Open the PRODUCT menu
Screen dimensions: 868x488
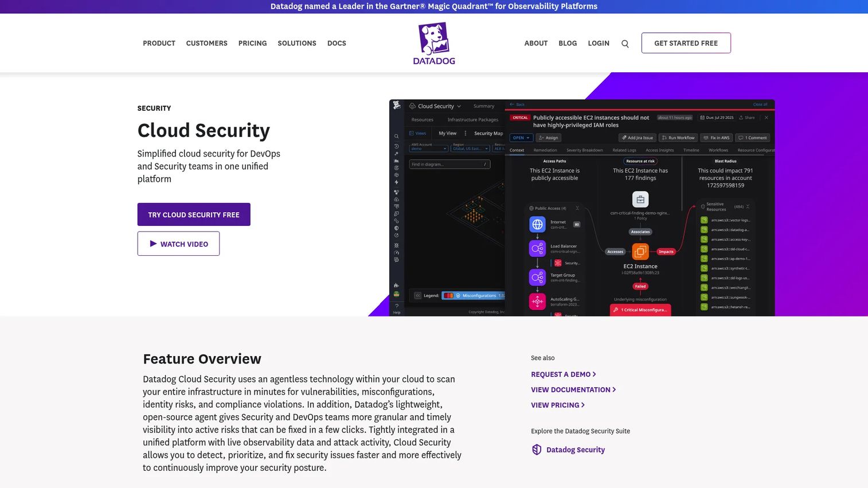[159, 44]
